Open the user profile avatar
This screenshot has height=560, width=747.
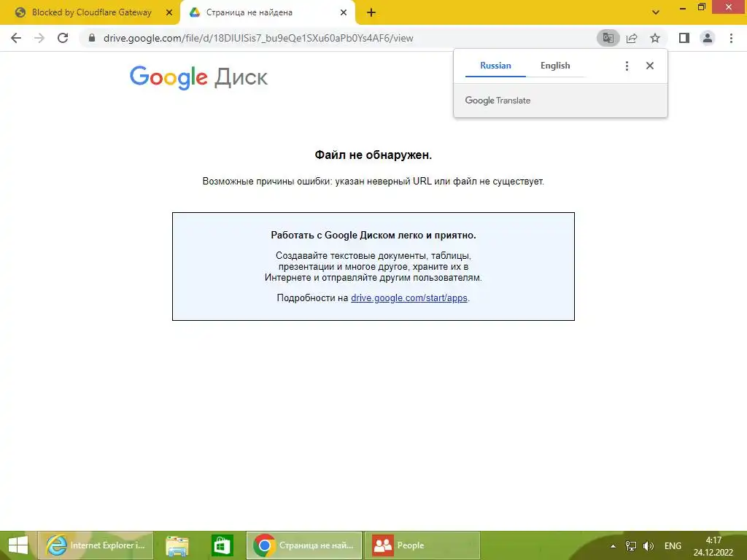(708, 38)
